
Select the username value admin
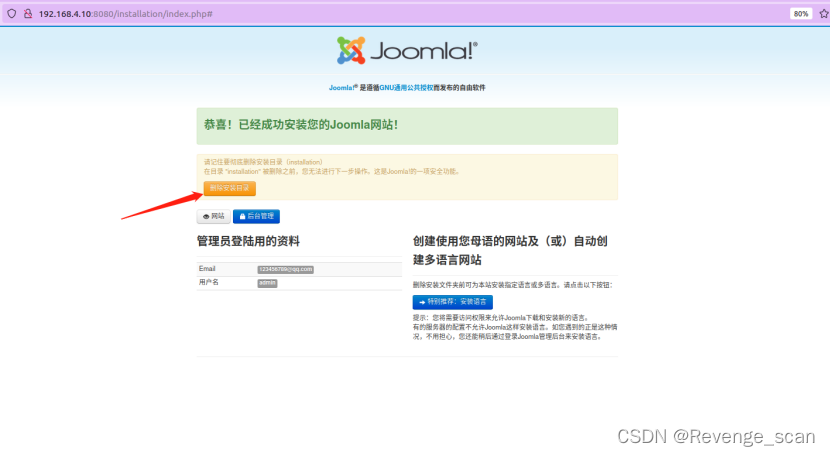coord(267,283)
